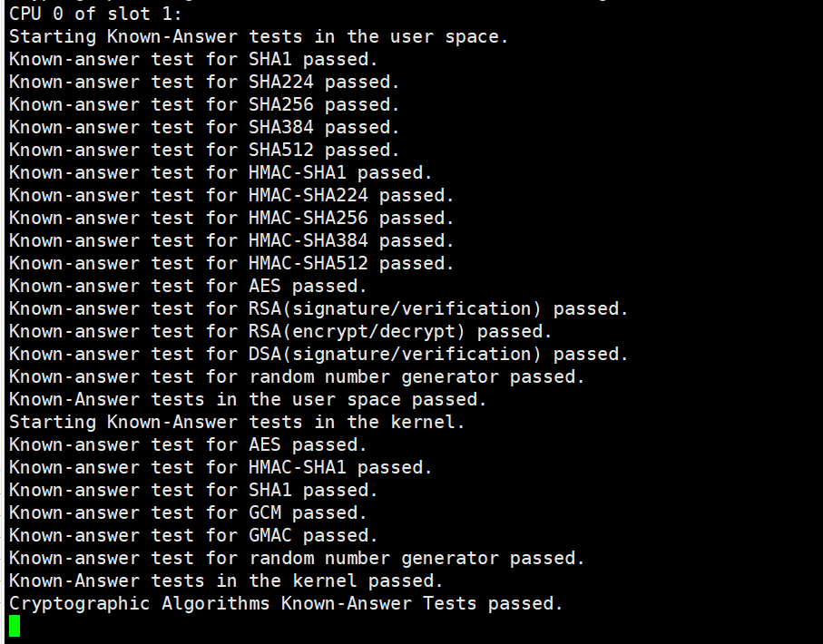Click the RSA(encrypt/decrypt) passed line
Image resolution: width=823 pixels, height=644 pixels.
coord(280,331)
